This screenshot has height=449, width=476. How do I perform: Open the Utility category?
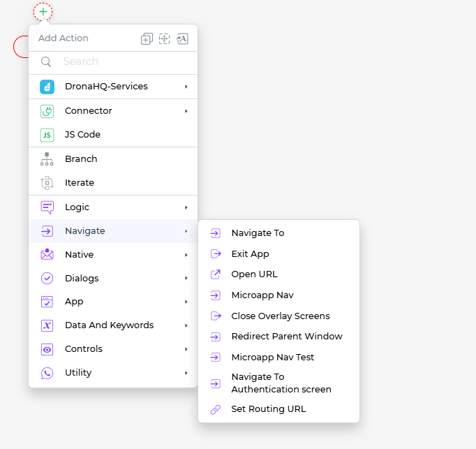click(113, 373)
